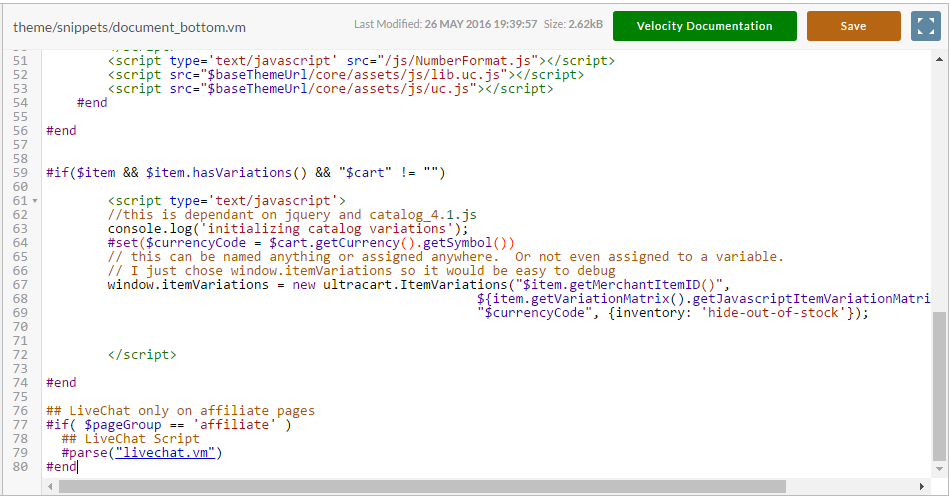Viewport: 950px width, 498px height.
Task: Click the uc.js script line 53
Action: coord(330,88)
